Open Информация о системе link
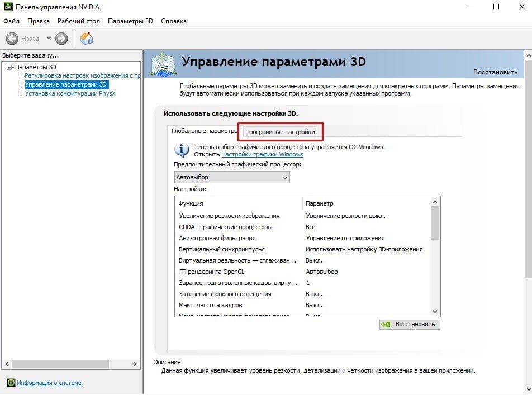The width and height of the screenshot is (532, 395). [x=49, y=383]
